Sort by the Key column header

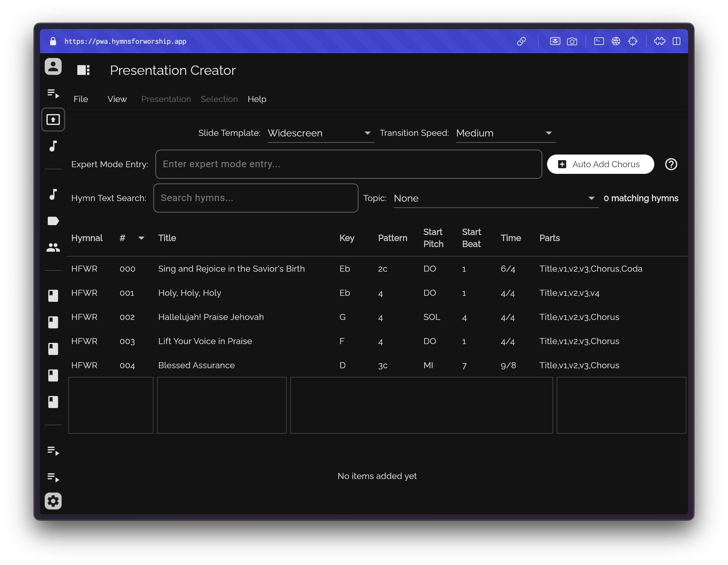tap(347, 238)
